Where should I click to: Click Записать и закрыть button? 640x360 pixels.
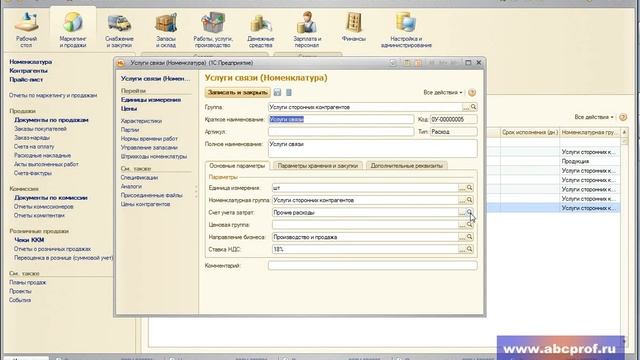pyautogui.click(x=238, y=93)
